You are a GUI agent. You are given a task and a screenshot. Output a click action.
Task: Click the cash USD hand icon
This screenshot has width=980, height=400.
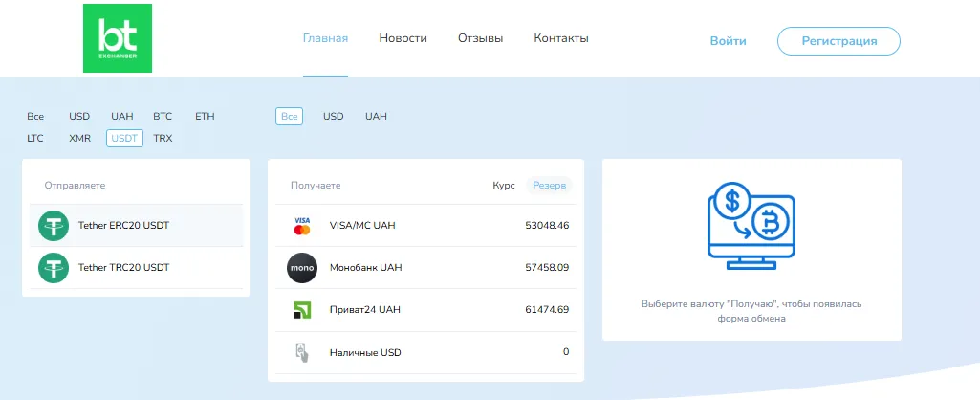(x=302, y=352)
